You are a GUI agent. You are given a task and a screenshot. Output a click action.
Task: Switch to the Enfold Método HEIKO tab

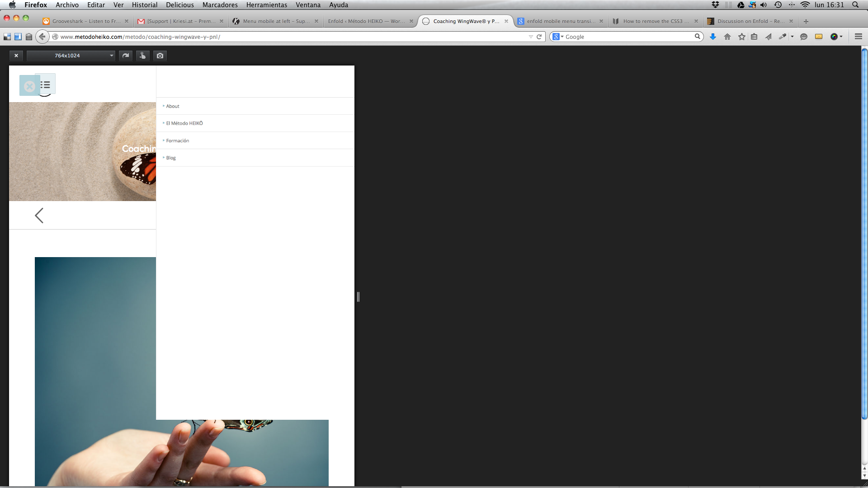(x=371, y=21)
